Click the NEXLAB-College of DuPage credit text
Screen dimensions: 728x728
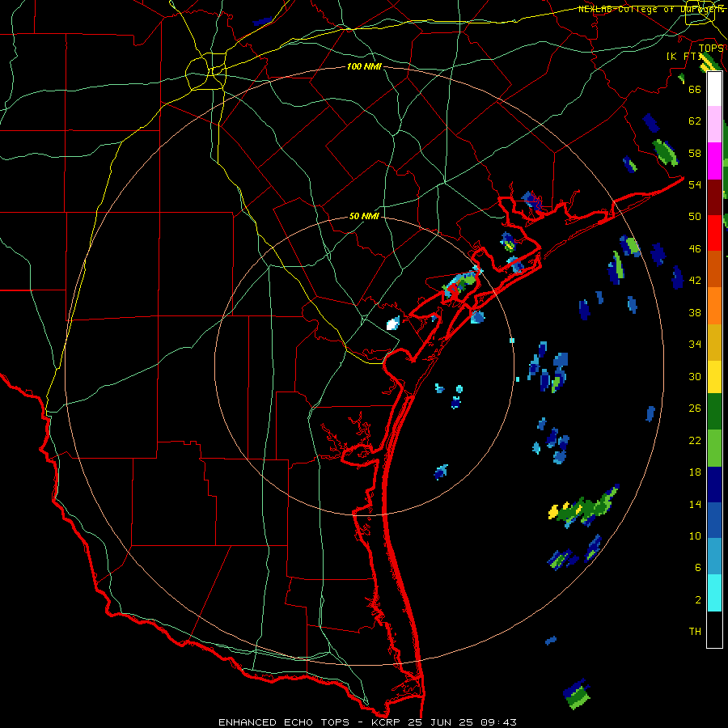point(651,9)
